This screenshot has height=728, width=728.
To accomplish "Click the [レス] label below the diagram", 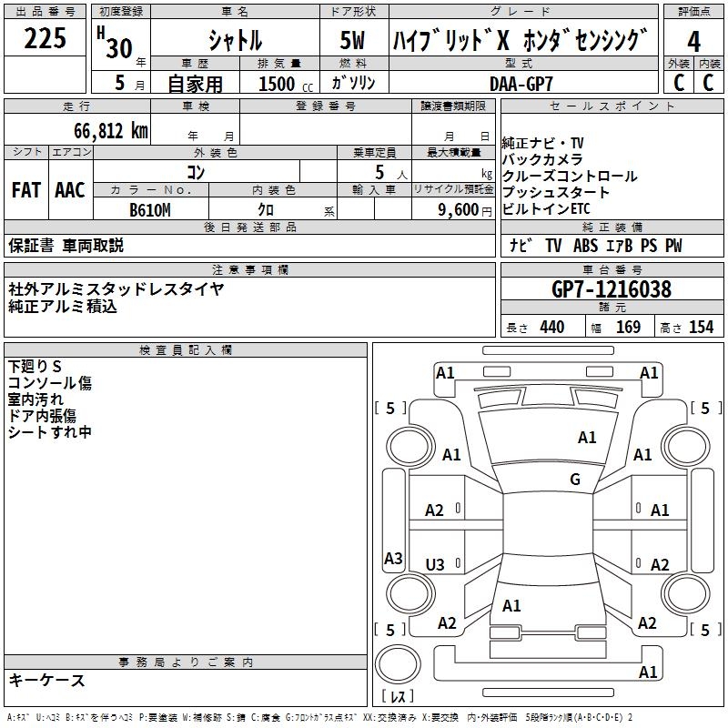I will coord(398,697).
